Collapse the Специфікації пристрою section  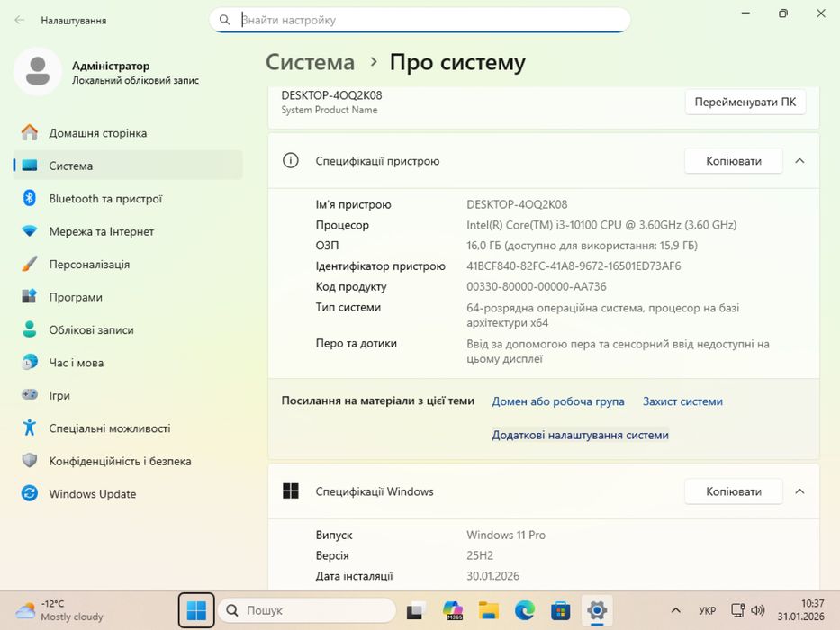pos(799,161)
